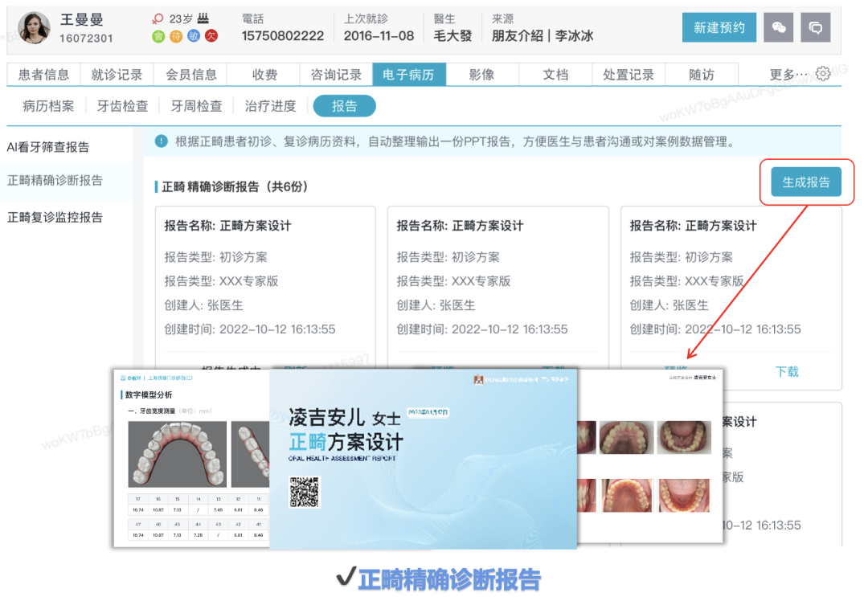Image resolution: width=868 pixels, height=597 pixels.
Task: Click the 生成报告 button
Action: tap(806, 182)
